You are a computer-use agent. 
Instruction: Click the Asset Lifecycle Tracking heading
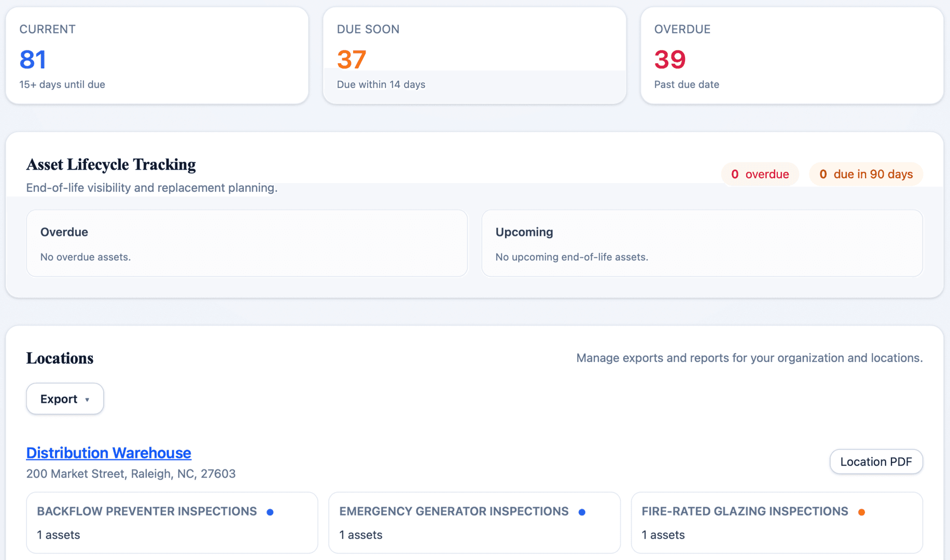(x=111, y=164)
